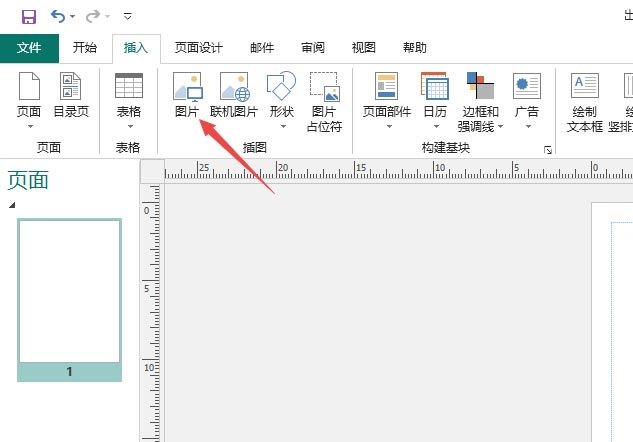Click the ruler origin corner box
This screenshot has height=442, width=633.
click(152, 171)
